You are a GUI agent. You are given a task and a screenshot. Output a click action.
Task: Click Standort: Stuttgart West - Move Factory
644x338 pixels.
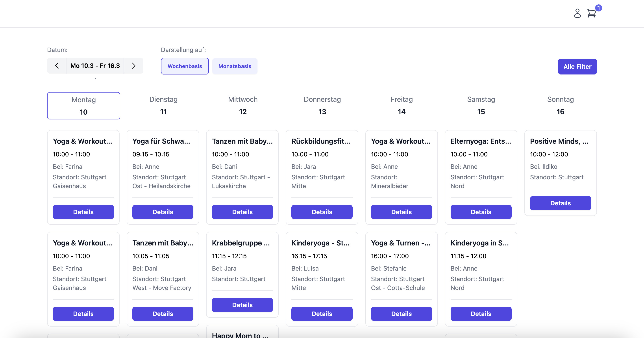pos(162,283)
